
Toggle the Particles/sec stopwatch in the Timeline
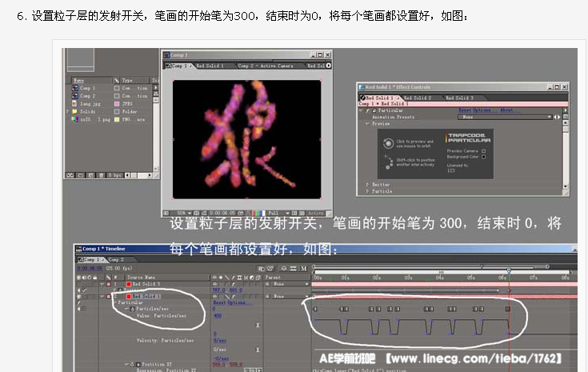pos(132,309)
